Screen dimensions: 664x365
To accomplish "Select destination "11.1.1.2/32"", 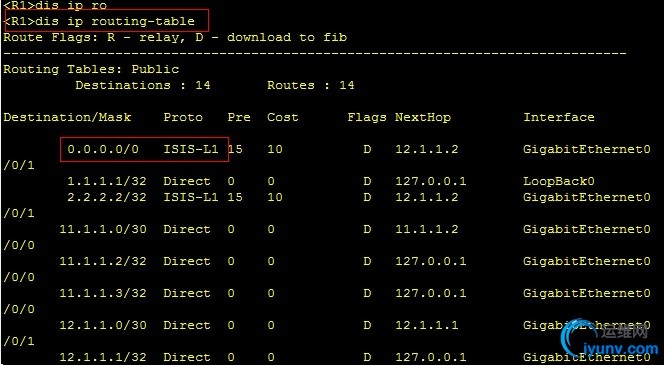I will pos(103,261).
